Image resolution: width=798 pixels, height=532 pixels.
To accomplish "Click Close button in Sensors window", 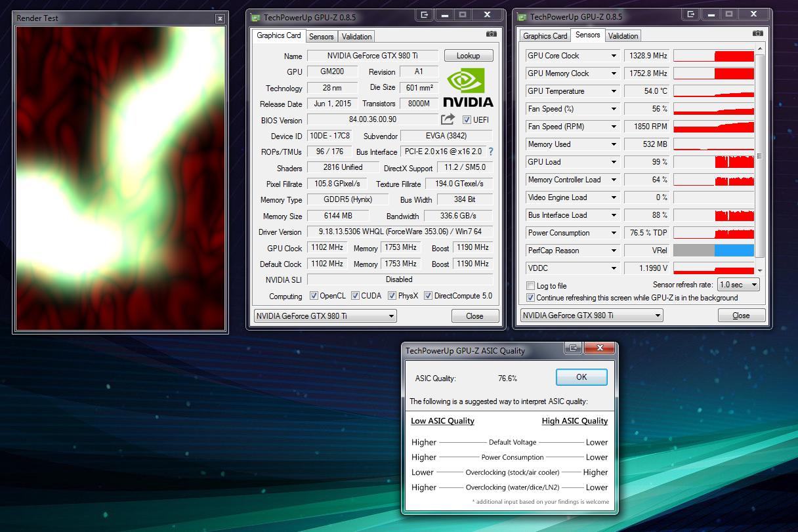I will (741, 316).
